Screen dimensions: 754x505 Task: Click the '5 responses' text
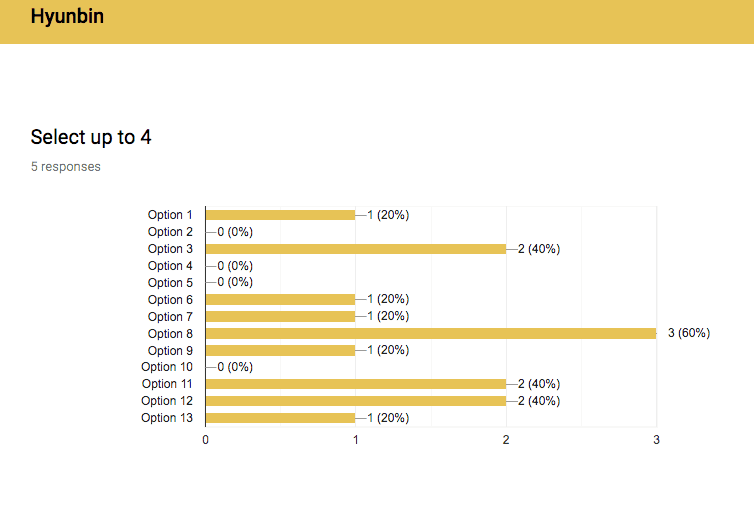[x=66, y=166]
